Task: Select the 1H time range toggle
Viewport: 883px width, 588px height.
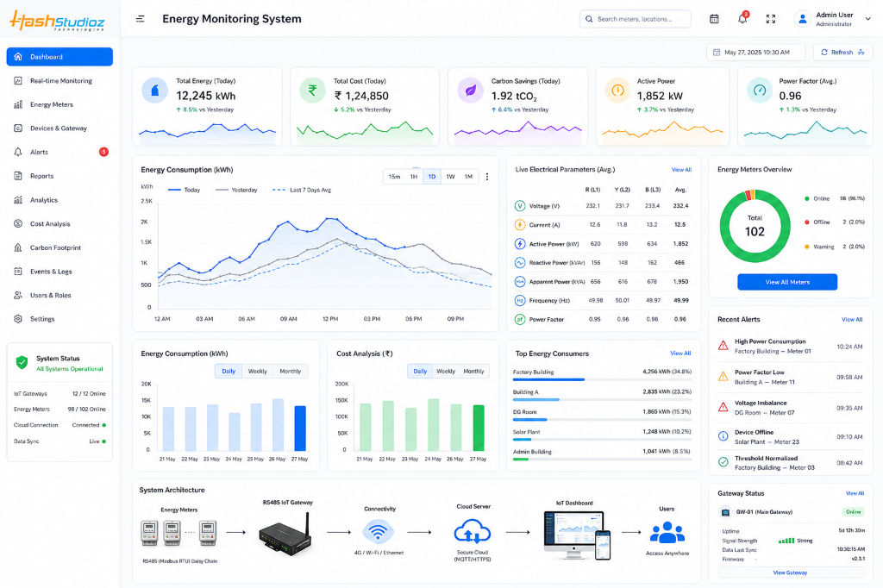Action: [414, 177]
